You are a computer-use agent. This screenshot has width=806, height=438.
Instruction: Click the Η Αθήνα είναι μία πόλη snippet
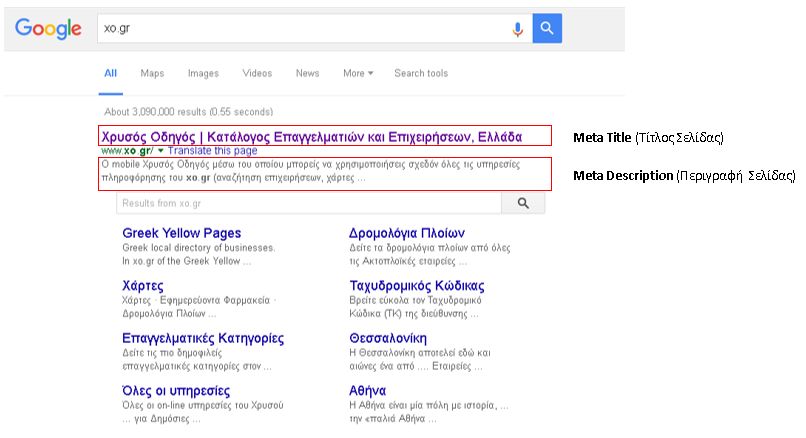pos(429,412)
